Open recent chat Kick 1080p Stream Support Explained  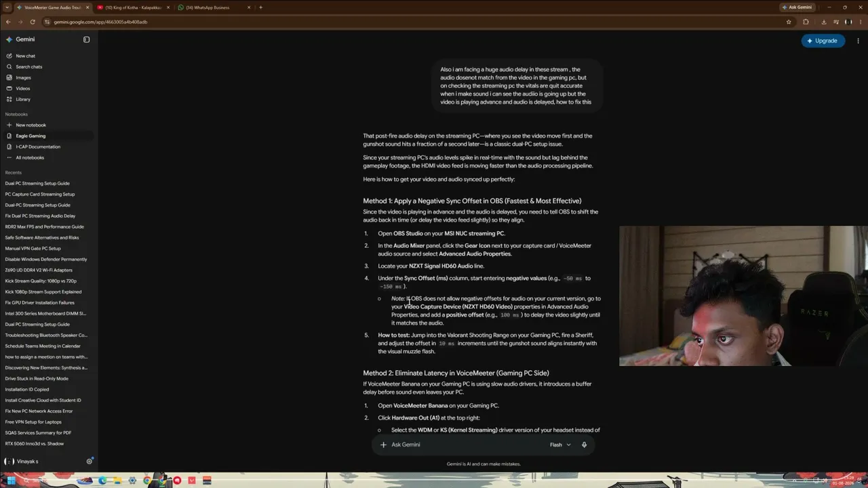(43, 291)
